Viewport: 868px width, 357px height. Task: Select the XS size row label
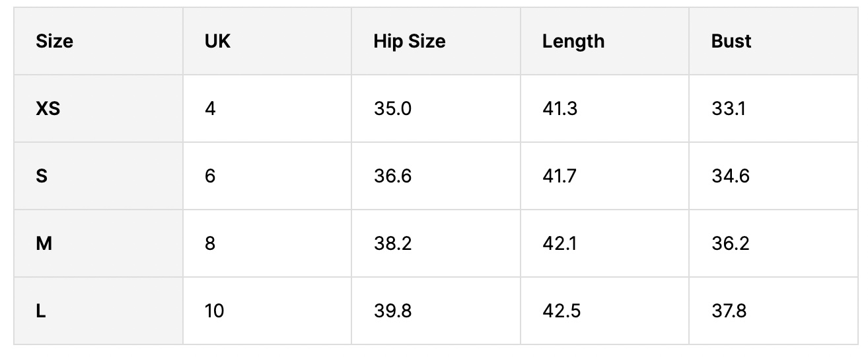coord(48,108)
